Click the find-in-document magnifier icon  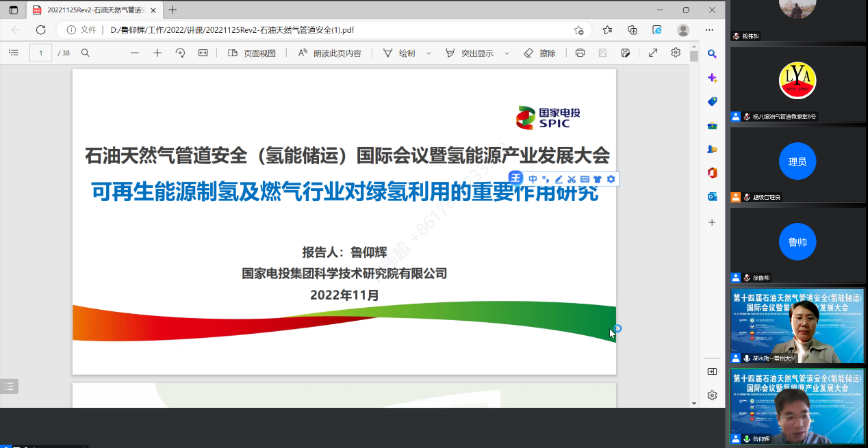(x=86, y=53)
